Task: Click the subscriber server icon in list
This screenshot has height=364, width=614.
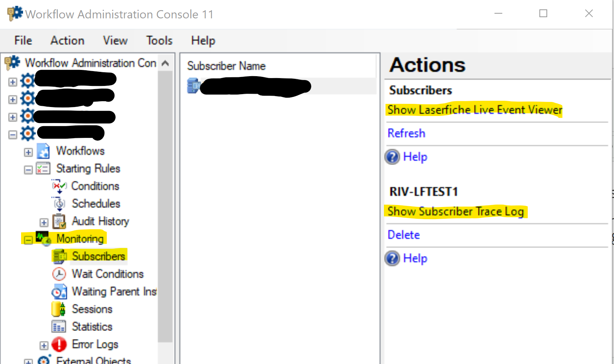Action: tap(193, 86)
